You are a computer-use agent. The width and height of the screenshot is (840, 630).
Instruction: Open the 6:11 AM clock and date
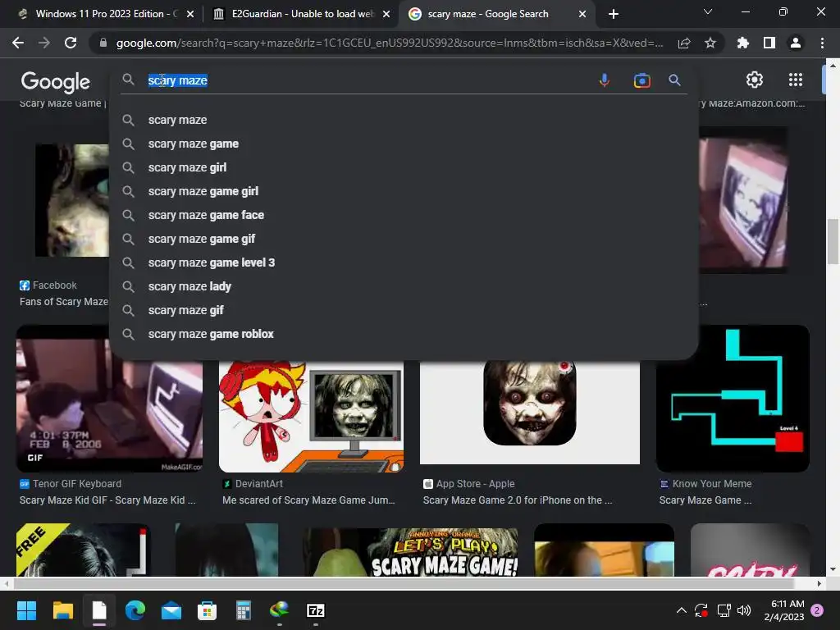coord(784,610)
